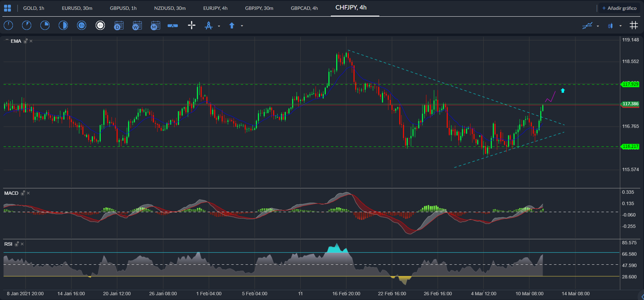Screen dimensions: 644x300
Task: Select the 15-minute timeframe clock icon
Action: (x=45, y=25)
